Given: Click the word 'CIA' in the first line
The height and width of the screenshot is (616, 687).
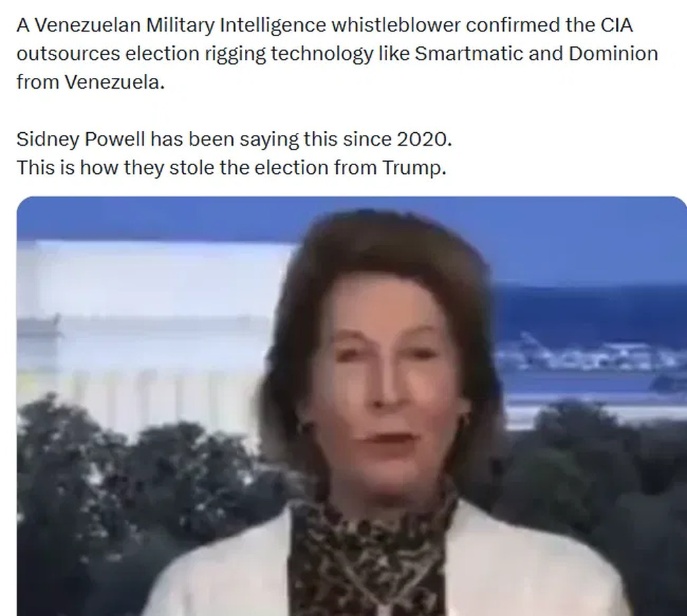Looking at the screenshot, I should pyautogui.click(x=616, y=25).
